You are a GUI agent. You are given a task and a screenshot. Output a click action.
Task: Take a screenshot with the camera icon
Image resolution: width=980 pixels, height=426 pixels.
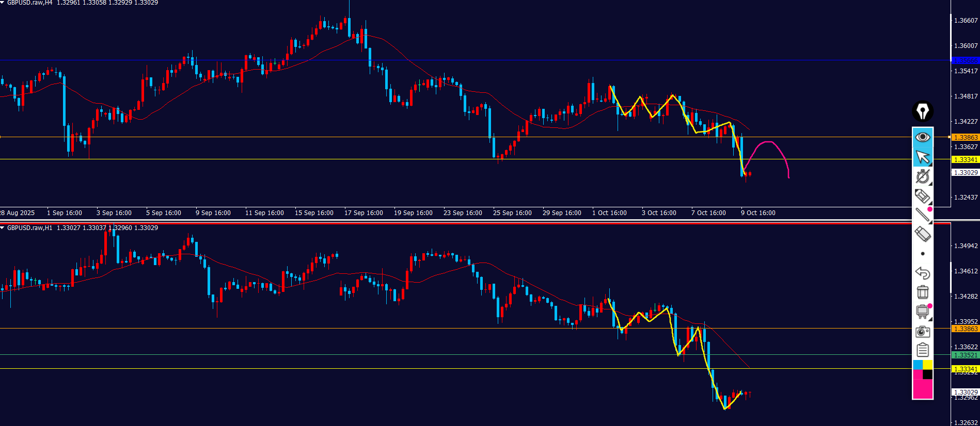click(923, 331)
